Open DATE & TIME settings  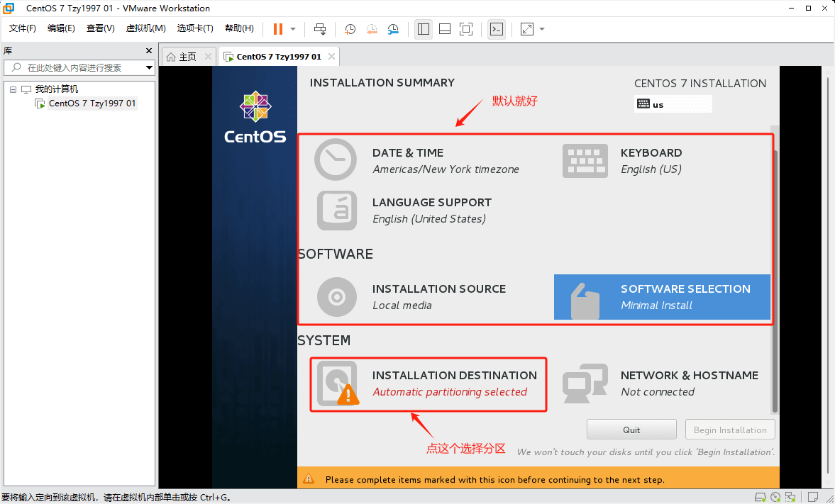coord(417,160)
